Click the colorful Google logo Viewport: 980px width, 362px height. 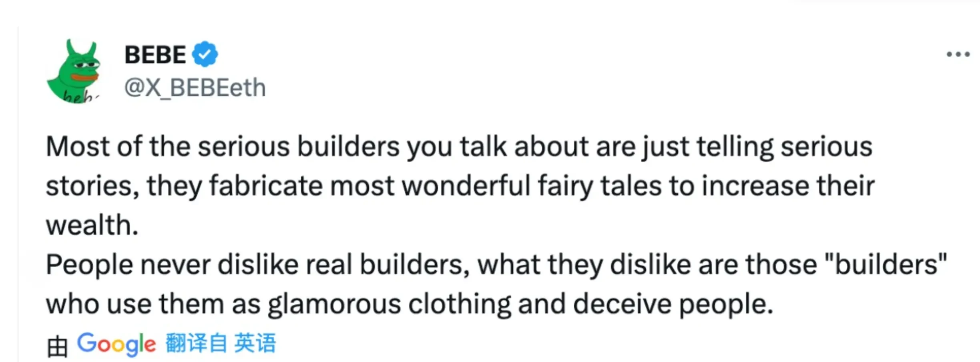pos(116,344)
